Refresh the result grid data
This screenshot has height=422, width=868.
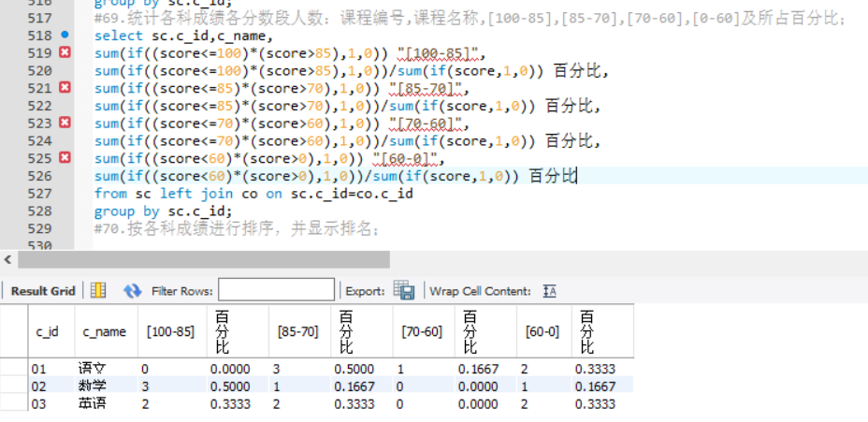[x=132, y=291]
